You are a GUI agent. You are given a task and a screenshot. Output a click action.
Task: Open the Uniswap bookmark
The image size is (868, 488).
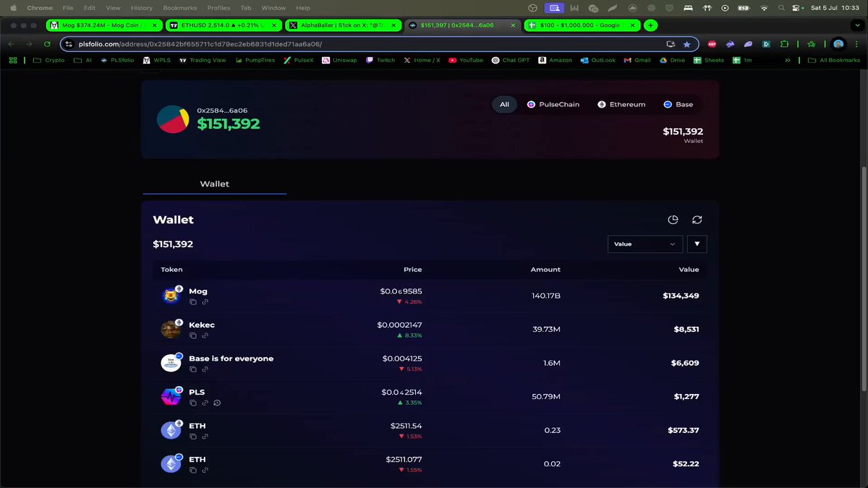click(339, 60)
